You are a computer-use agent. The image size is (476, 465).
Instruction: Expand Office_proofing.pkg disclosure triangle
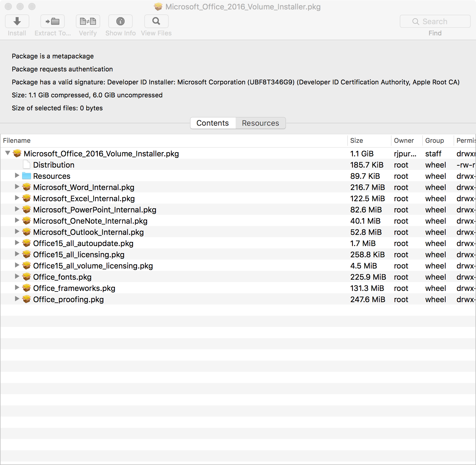click(x=17, y=299)
